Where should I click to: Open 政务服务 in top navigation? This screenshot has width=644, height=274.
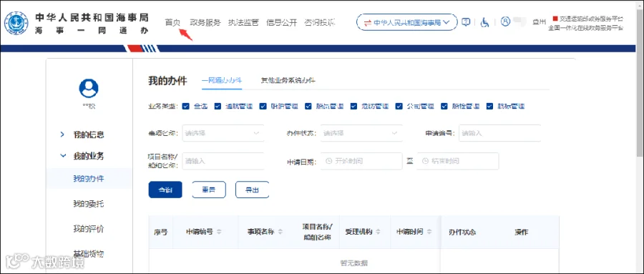pos(205,22)
